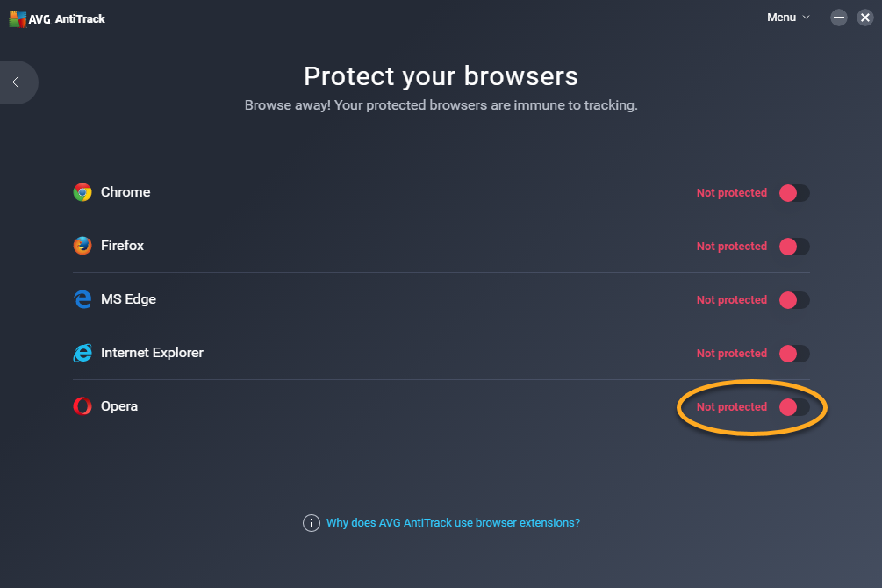Click the MS Edge browser icon

pos(82,299)
